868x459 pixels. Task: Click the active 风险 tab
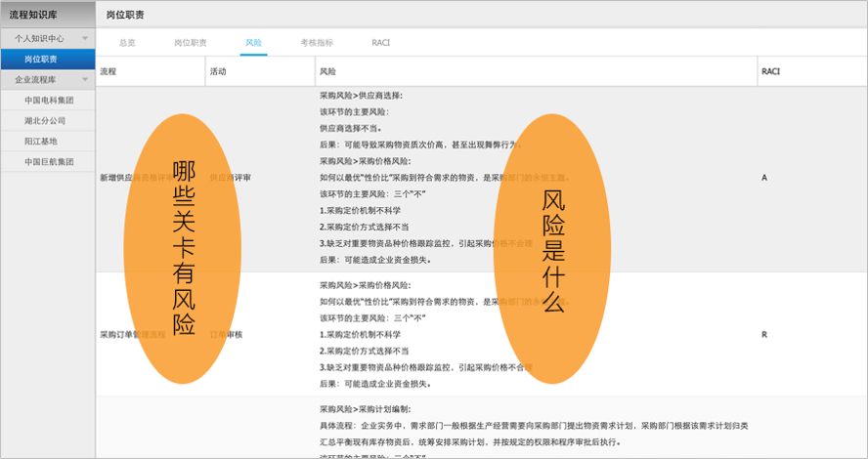click(x=253, y=43)
